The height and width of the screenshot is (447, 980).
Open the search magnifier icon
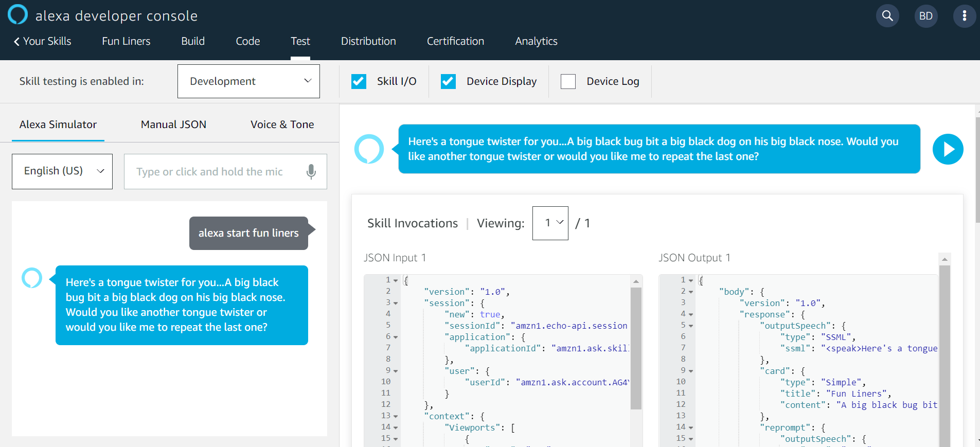[887, 16]
